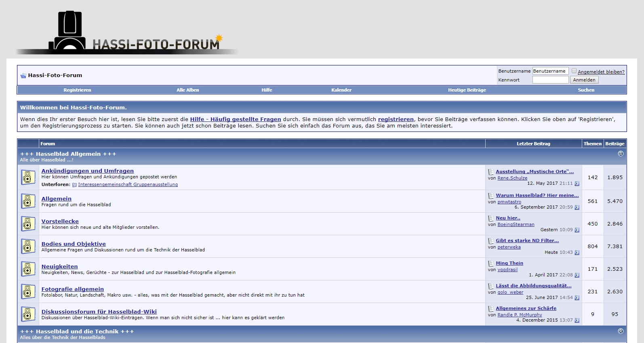Open Heutige Beiträge in the navigation bar
This screenshot has width=644, height=343.
[x=467, y=90]
